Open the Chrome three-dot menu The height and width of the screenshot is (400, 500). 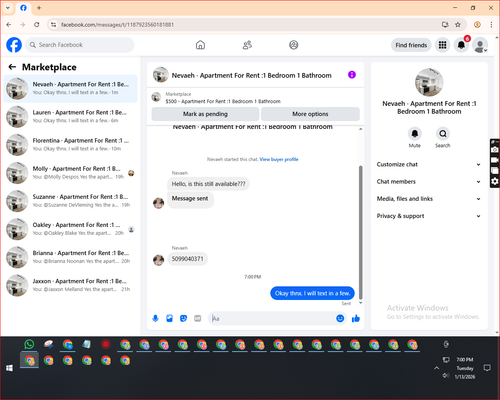coord(491,25)
